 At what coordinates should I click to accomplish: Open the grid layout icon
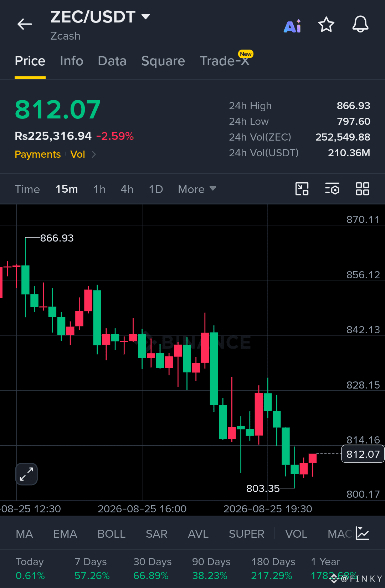tap(363, 189)
